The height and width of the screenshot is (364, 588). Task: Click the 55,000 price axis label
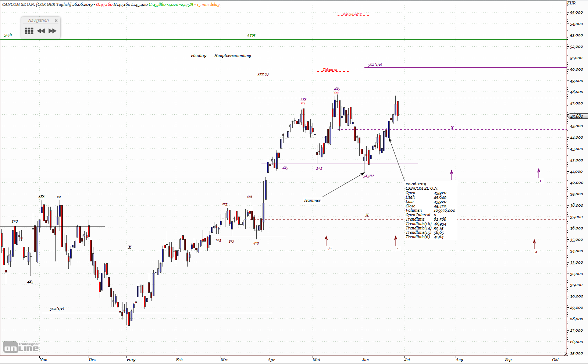point(576,13)
